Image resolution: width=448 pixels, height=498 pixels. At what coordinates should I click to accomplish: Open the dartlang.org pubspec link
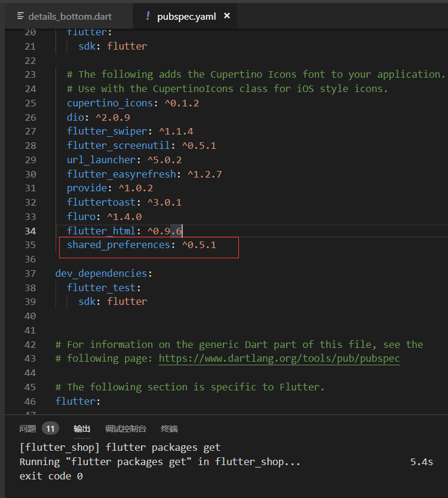279,359
